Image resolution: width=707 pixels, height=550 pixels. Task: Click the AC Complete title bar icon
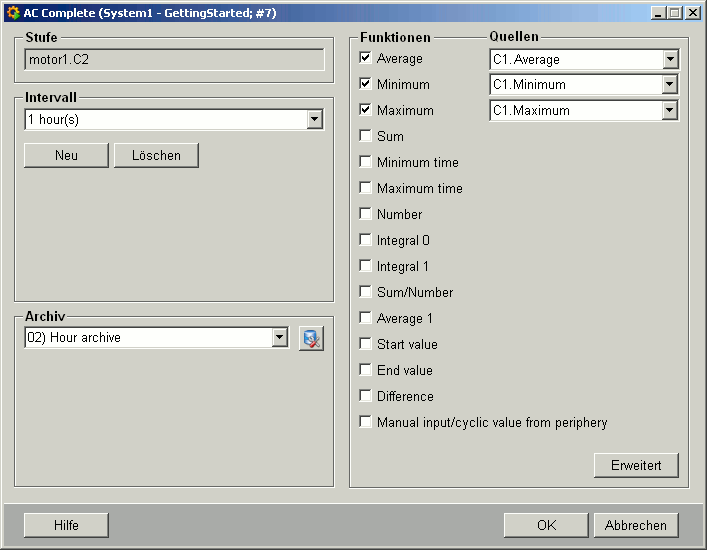(x=13, y=13)
